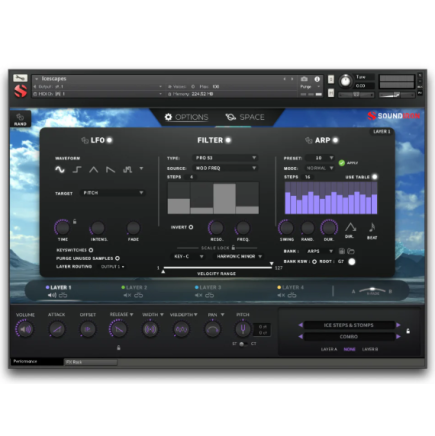Screen dimensions: 435x436
Task: Click the X-FADE slider
Action: 372,291
